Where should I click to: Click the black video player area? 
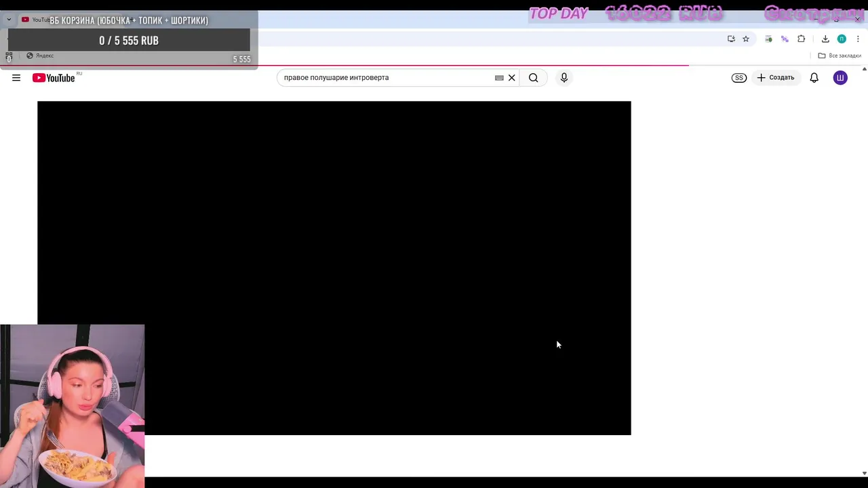[334, 268]
